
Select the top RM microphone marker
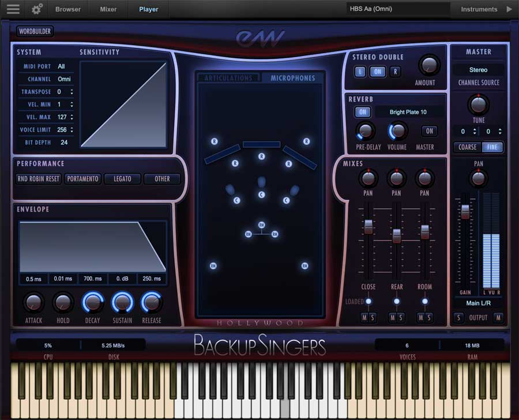tap(261, 225)
